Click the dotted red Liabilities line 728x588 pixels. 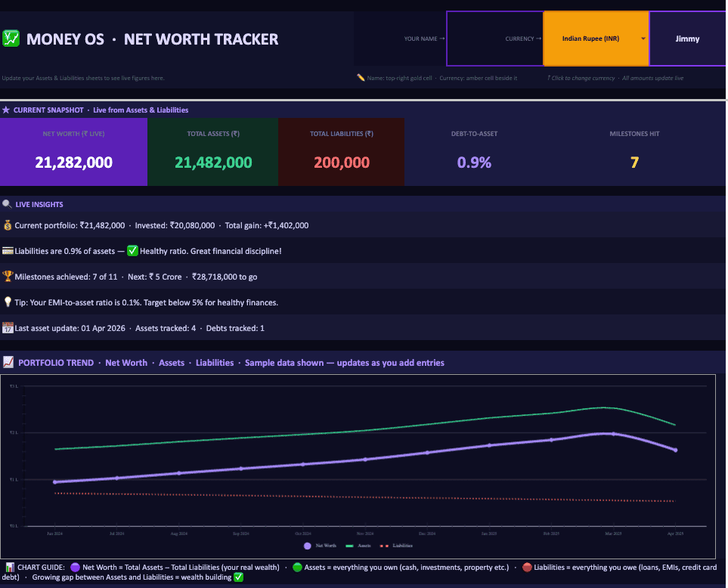[x=365, y=497]
